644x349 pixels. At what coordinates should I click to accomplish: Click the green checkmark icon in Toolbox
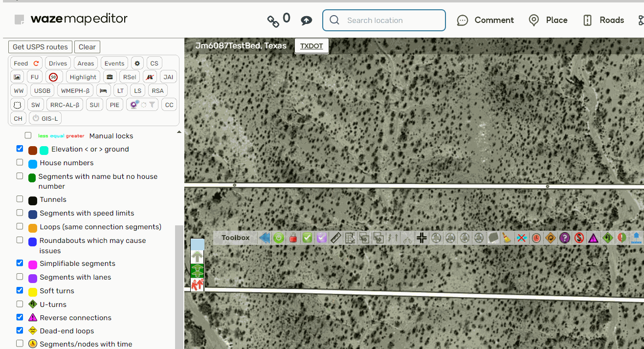[307, 238]
